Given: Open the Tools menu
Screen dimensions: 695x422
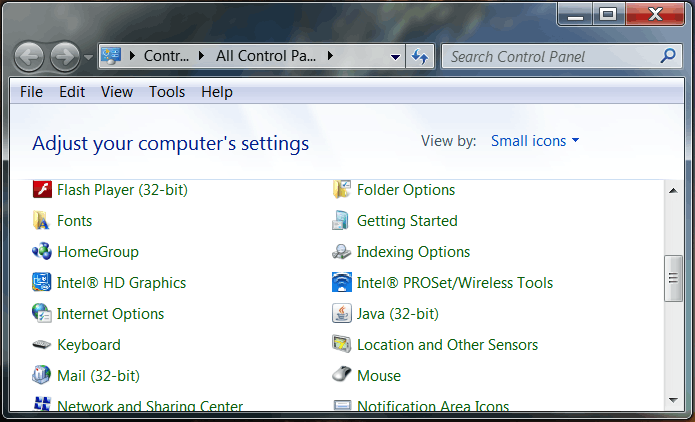Looking at the screenshot, I should click(167, 92).
